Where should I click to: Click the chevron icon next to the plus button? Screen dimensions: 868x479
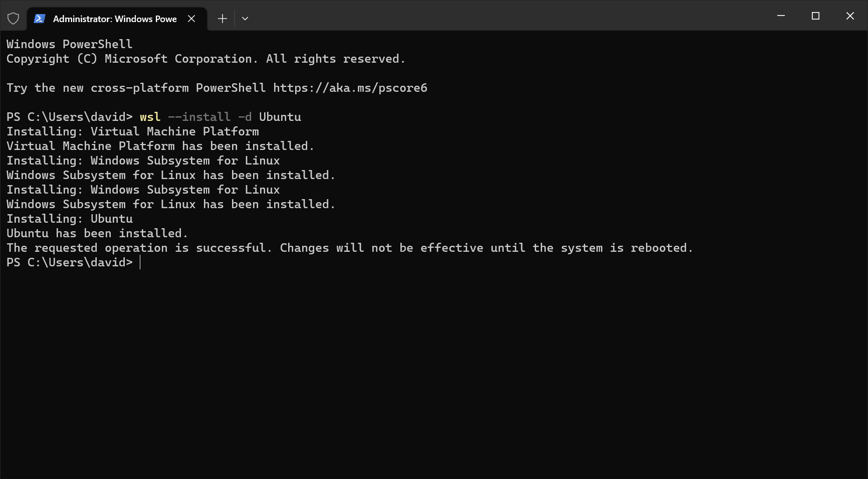(x=245, y=18)
